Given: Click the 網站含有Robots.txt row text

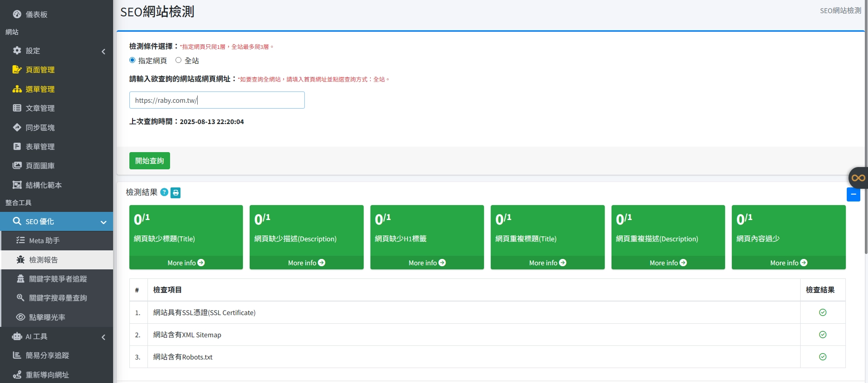Looking at the screenshot, I should [183, 357].
